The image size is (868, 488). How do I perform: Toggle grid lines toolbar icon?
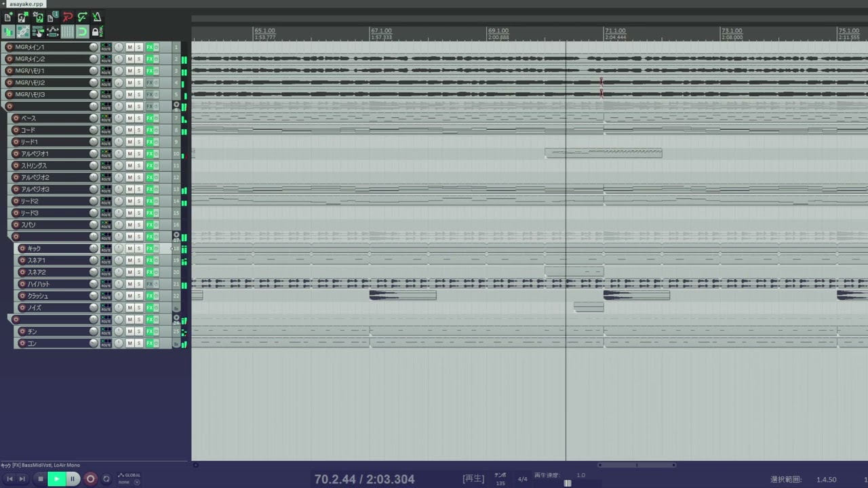tap(68, 32)
